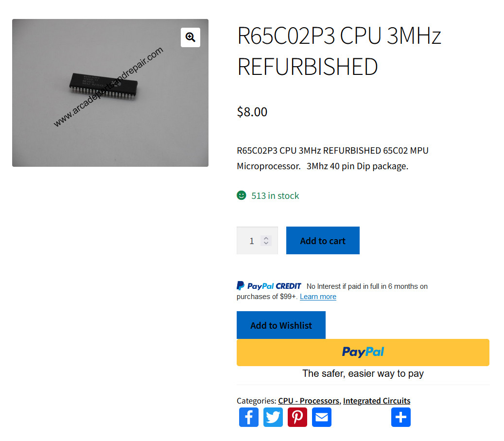
Task: Add the R65C02P3 CPU to cart
Action: [x=323, y=241]
